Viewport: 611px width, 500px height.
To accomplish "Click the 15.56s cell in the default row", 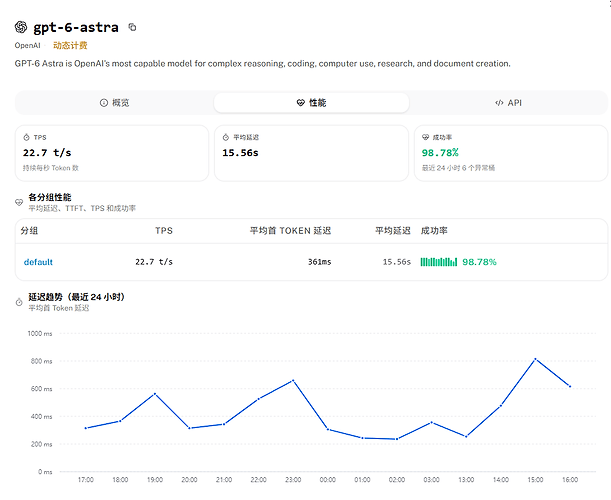I will (x=397, y=262).
